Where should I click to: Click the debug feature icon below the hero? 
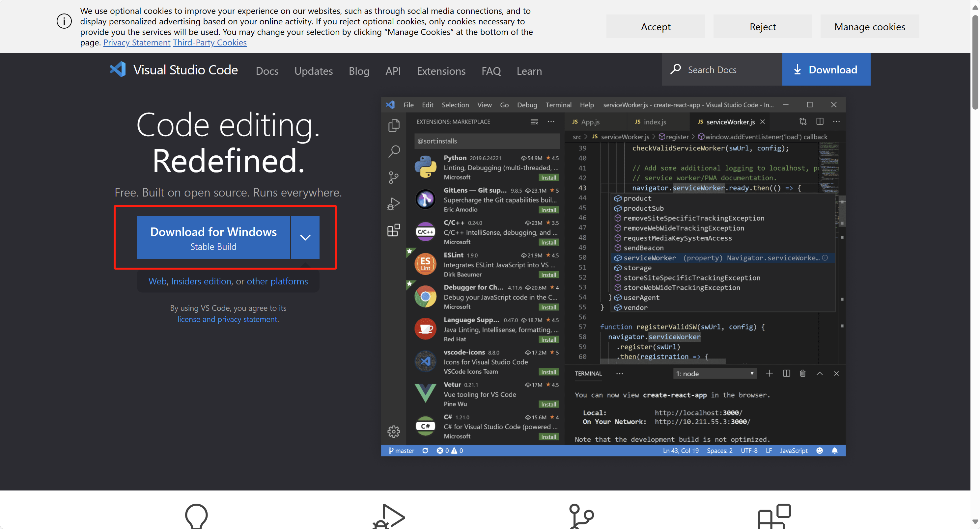click(x=389, y=516)
